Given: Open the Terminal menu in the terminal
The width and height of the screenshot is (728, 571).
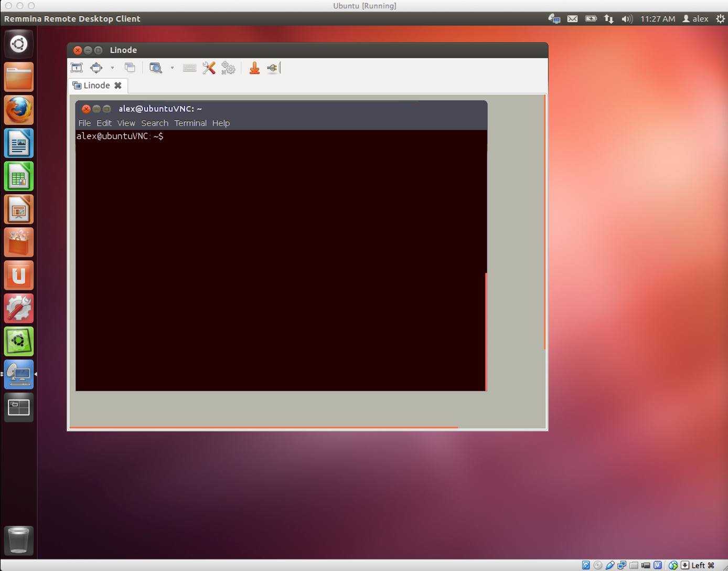Looking at the screenshot, I should coord(190,123).
